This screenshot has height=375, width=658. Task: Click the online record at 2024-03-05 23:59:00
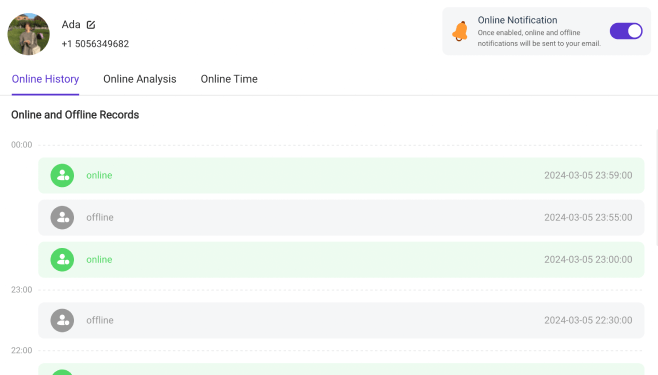pyautogui.click(x=341, y=175)
